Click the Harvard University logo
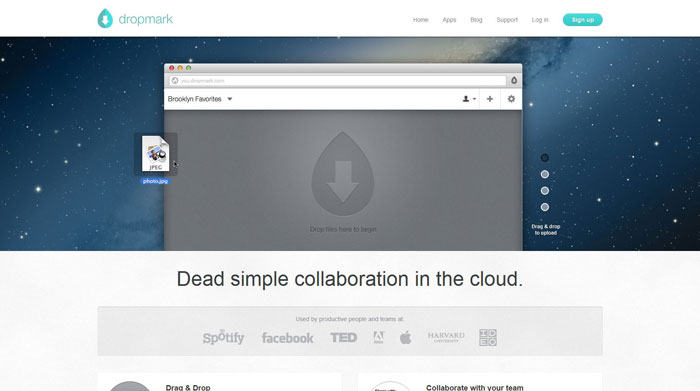 click(x=446, y=337)
